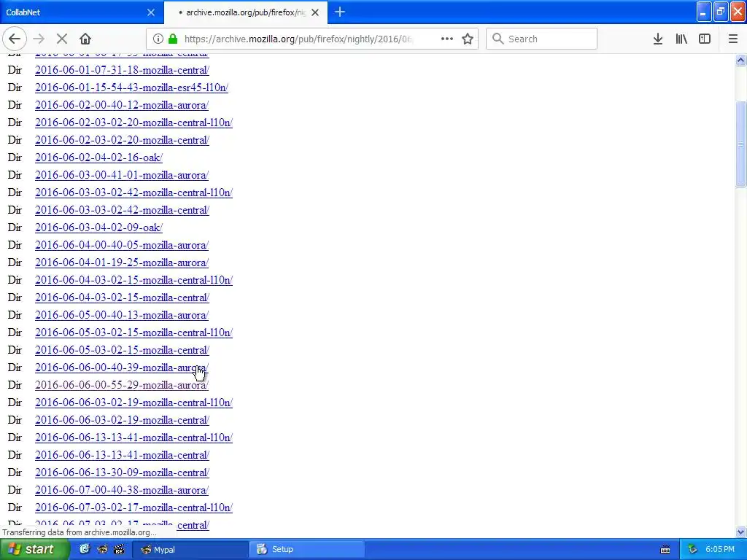
Task: Open 2016-06-06-13-13-41-mozilla-central link
Action: 122,455
